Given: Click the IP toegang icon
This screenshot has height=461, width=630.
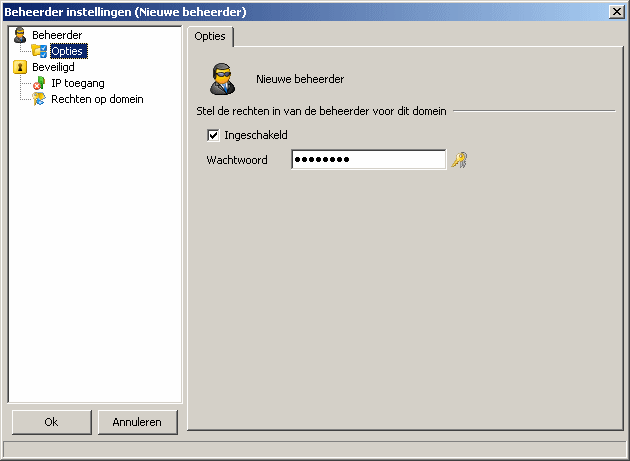Looking at the screenshot, I should (39, 83).
